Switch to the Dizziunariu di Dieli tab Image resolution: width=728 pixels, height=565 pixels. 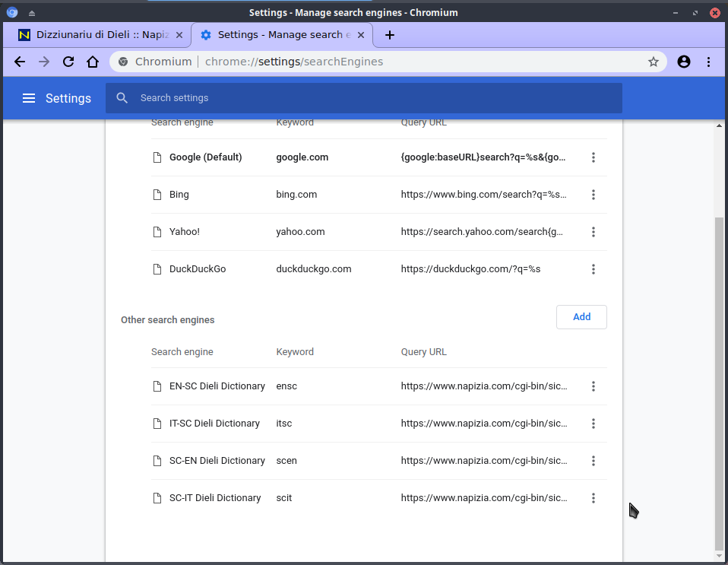tap(97, 35)
